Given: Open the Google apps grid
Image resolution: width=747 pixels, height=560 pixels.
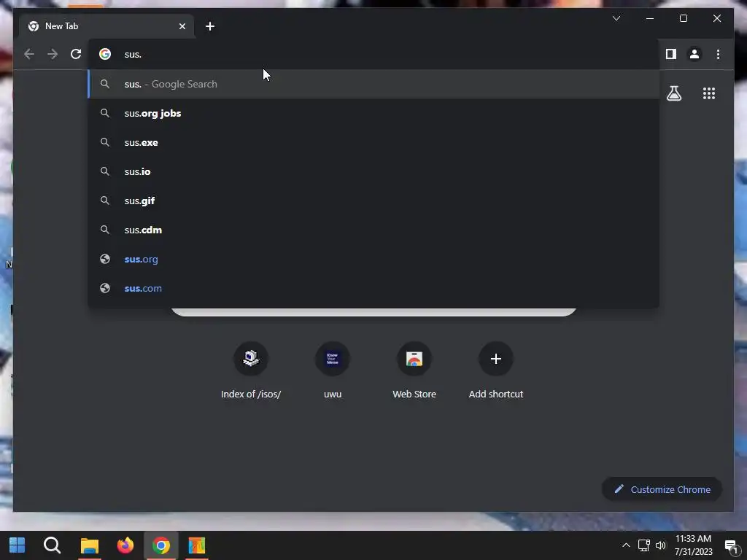Looking at the screenshot, I should tap(709, 93).
